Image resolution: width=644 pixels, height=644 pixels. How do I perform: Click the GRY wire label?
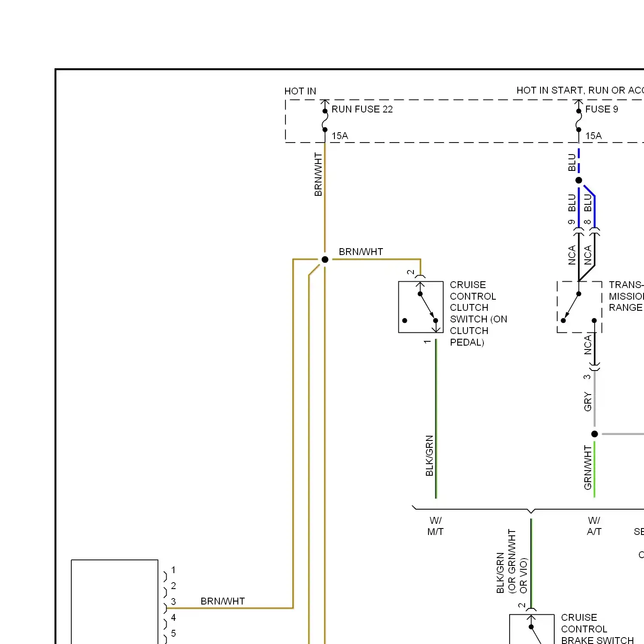pos(588,402)
